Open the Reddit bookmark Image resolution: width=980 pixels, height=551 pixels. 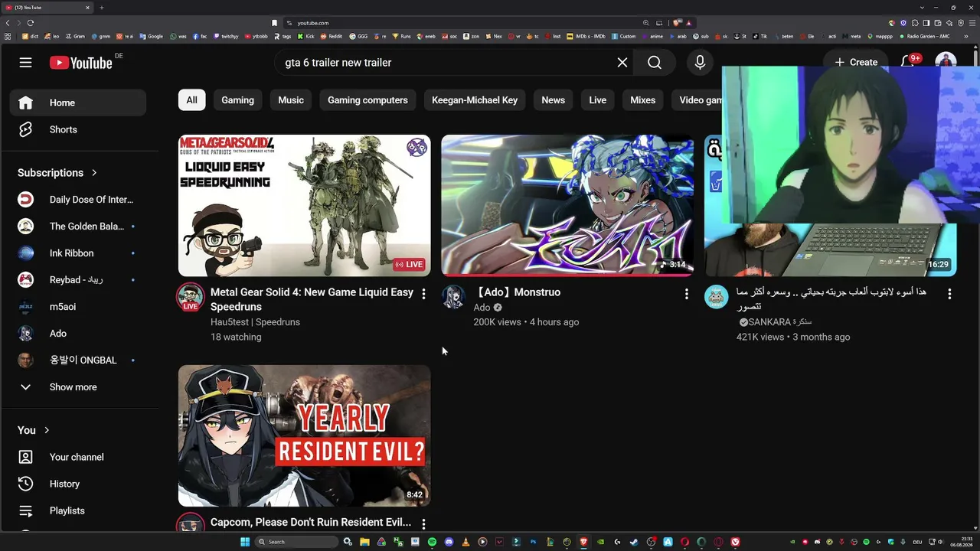coord(332,36)
